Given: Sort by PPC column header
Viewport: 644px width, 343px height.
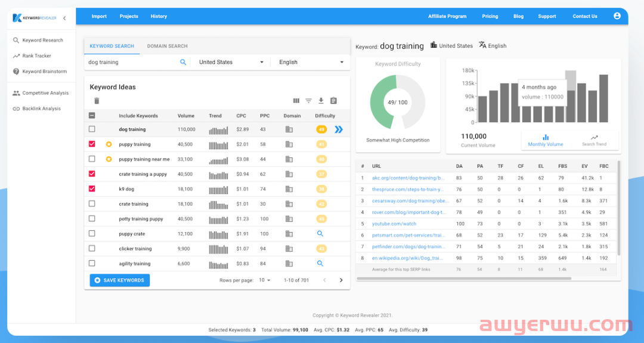Looking at the screenshot, I should (x=265, y=116).
